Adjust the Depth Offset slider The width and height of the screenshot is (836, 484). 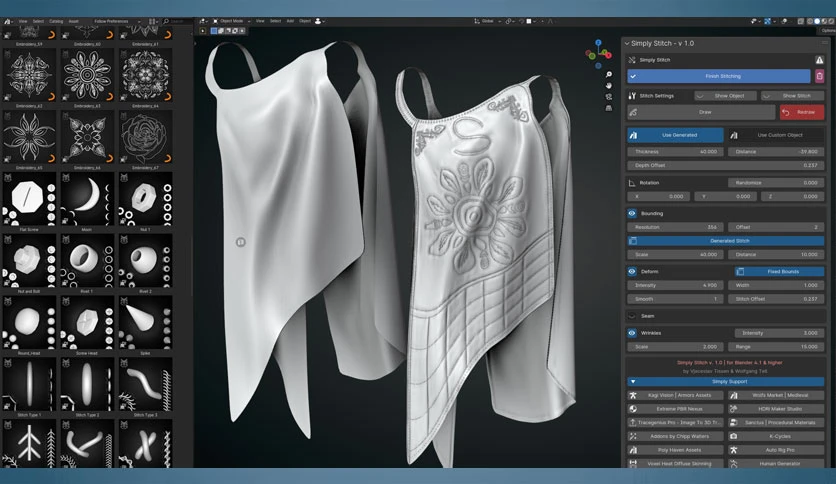click(726, 166)
